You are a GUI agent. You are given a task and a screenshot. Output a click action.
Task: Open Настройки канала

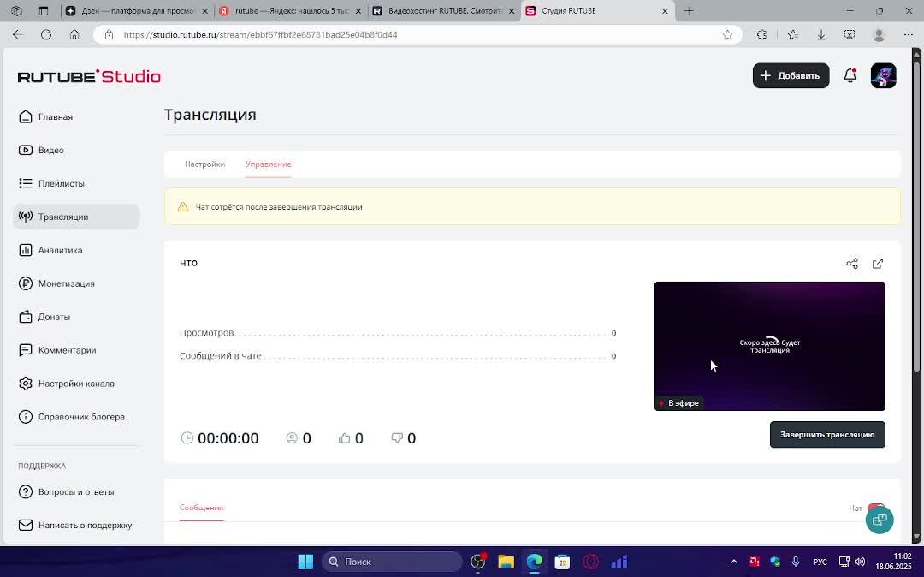point(67,384)
